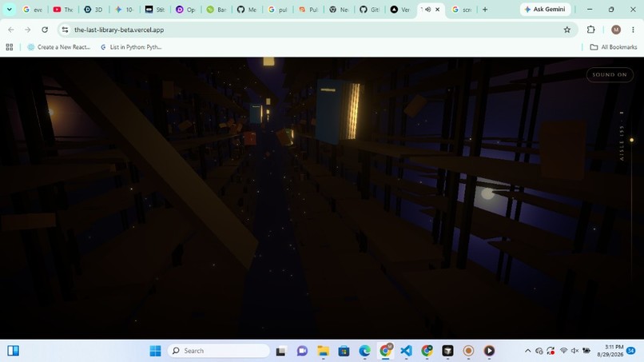This screenshot has width=644, height=362.
Task: Open the 'List in Python: Pyth...' bookmark
Action: point(130,47)
